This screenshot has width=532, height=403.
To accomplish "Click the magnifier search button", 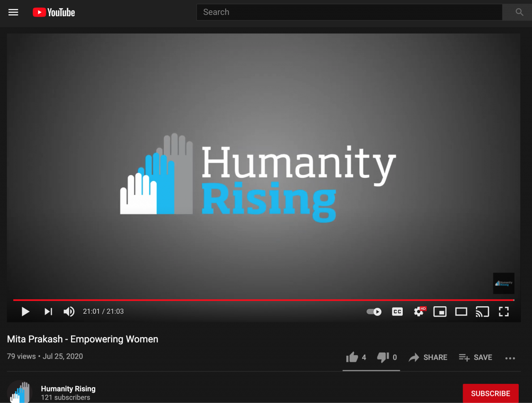I will pos(519,12).
